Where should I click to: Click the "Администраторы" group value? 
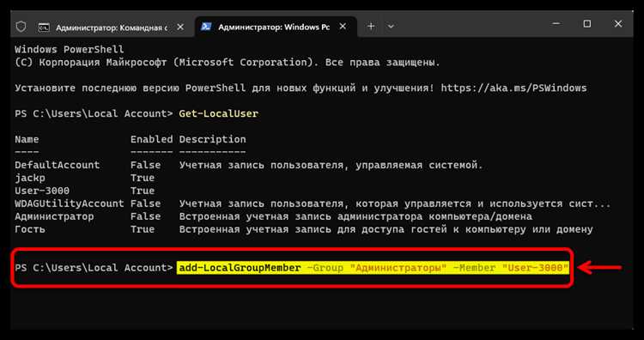coord(398,268)
